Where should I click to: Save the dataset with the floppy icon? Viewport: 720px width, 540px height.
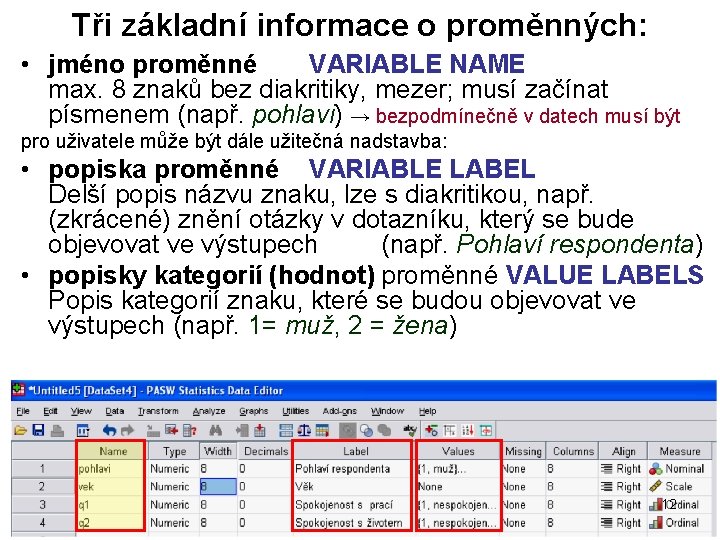pyautogui.click(x=39, y=431)
